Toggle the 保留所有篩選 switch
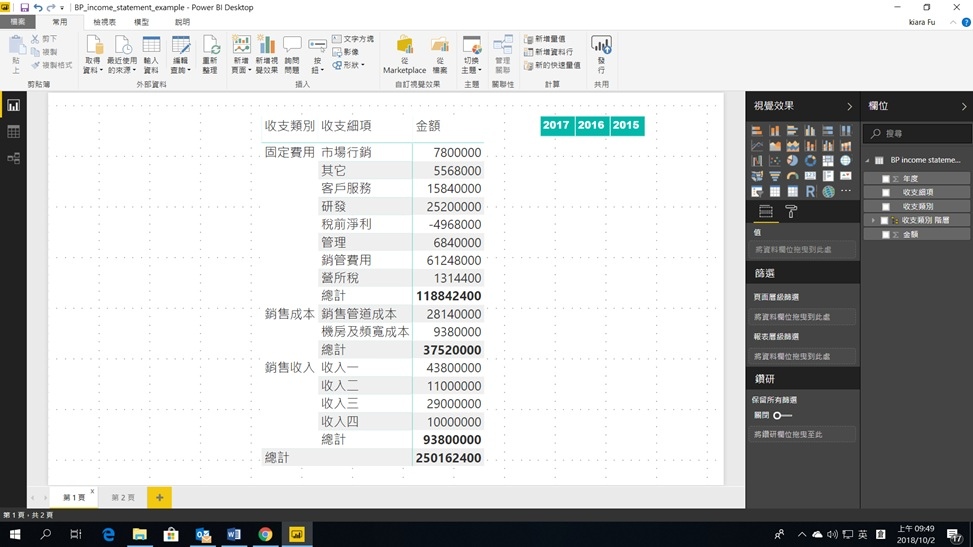The image size is (973, 547). [x=782, y=415]
